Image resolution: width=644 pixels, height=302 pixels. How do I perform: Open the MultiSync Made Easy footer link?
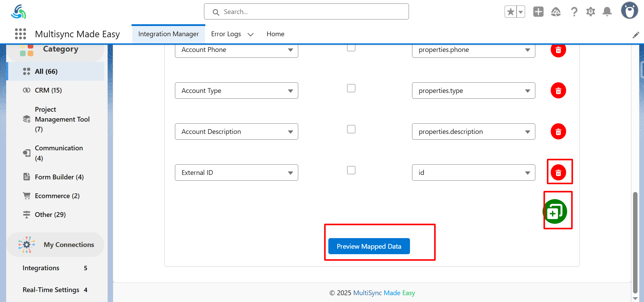pyautogui.click(x=384, y=293)
